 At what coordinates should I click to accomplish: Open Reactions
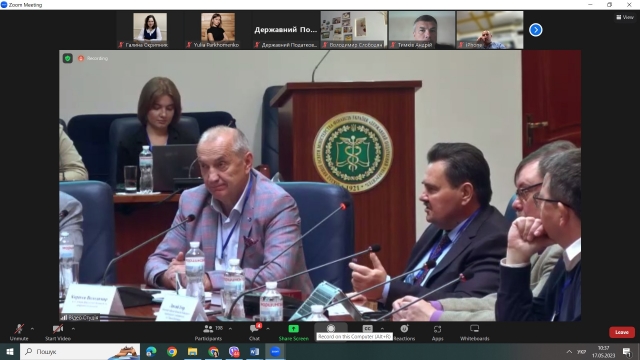point(404,333)
